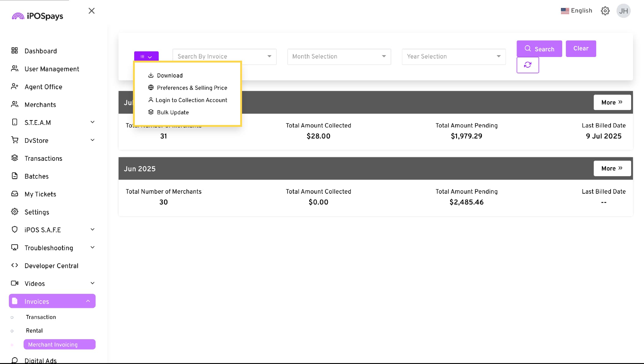
Task: Close the sidebar with X icon
Action: tap(91, 11)
